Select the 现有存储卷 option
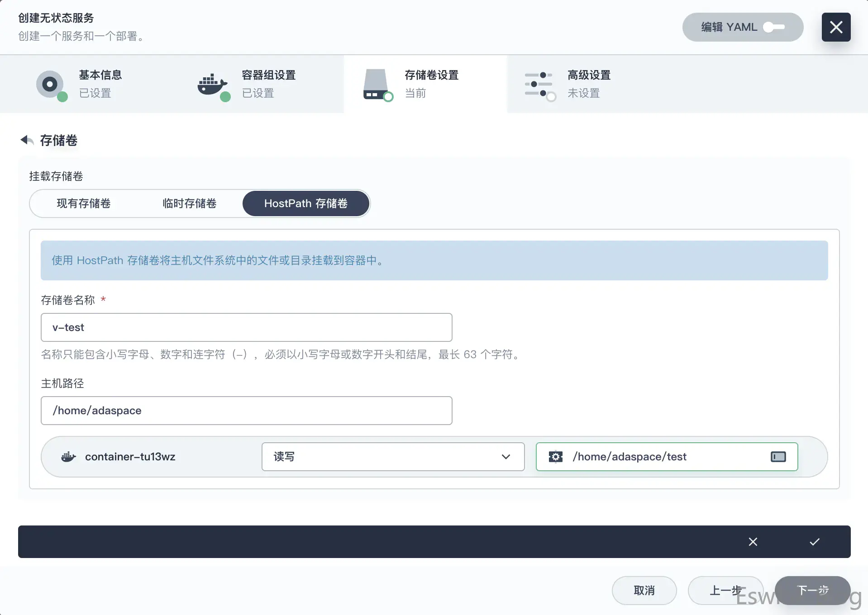The image size is (868, 615). click(x=84, y=203)
